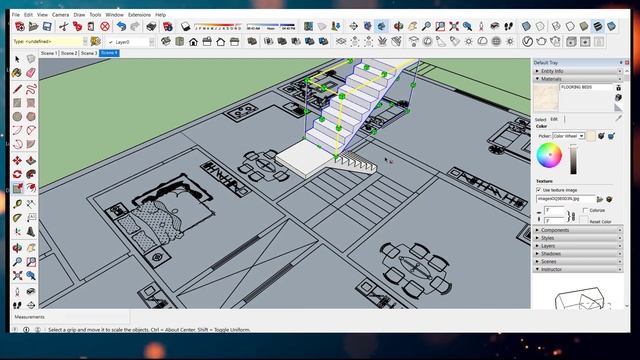Click the Cut scissors icon
Image resolution: width=640 pixels, height=360 pixels.
(63, 27)
